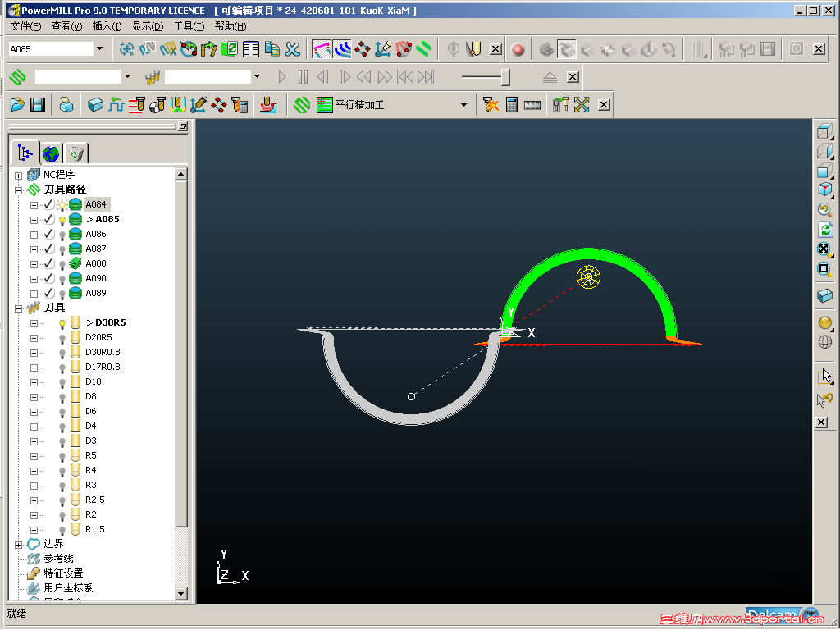The height and width of the screenshot is (630, 840).
Task: Close the simulation toolbar with X
Action: point(573,77)
